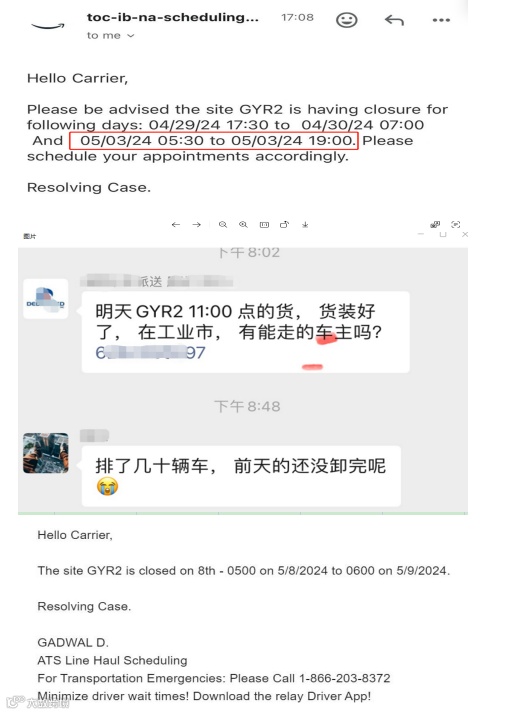519x714 pixels.
Task: Click the emoji reaction smiley icon
Action: [x=346, y=20]
